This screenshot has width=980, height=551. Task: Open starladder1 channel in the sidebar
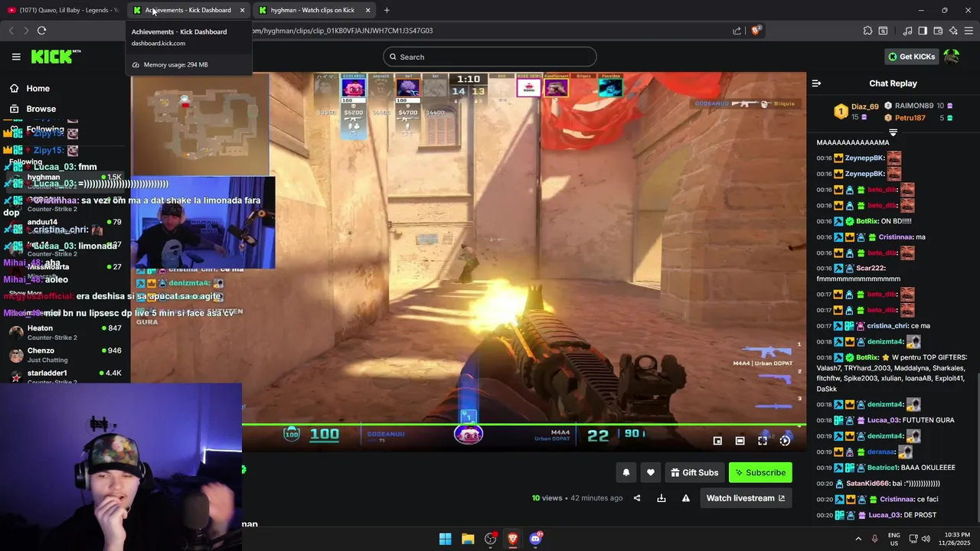[65, 377]
